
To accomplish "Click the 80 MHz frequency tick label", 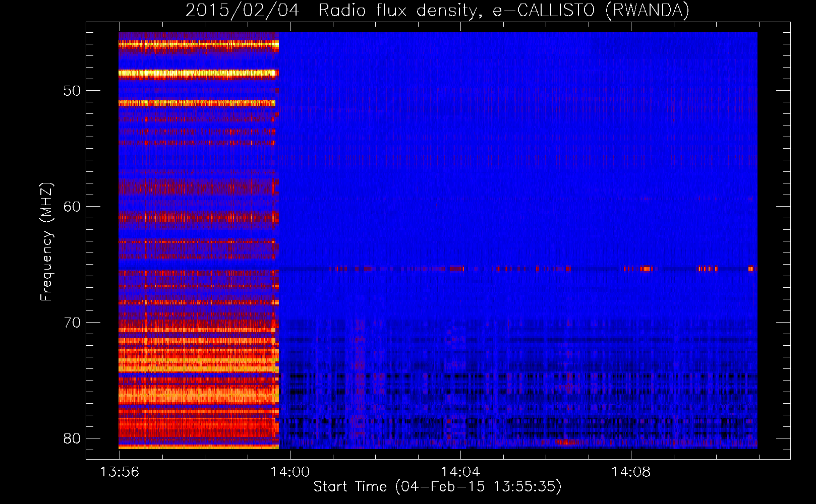I will pos(72,438).
